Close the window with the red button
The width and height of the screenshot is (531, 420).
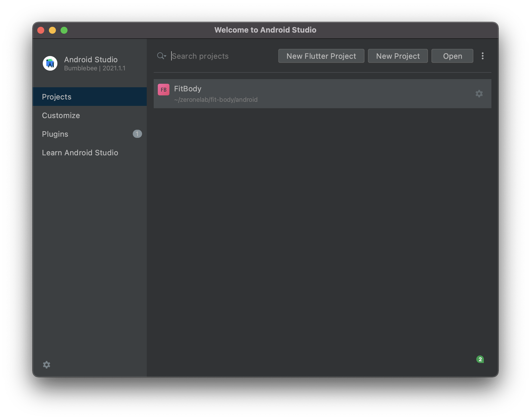coord(41,30)
